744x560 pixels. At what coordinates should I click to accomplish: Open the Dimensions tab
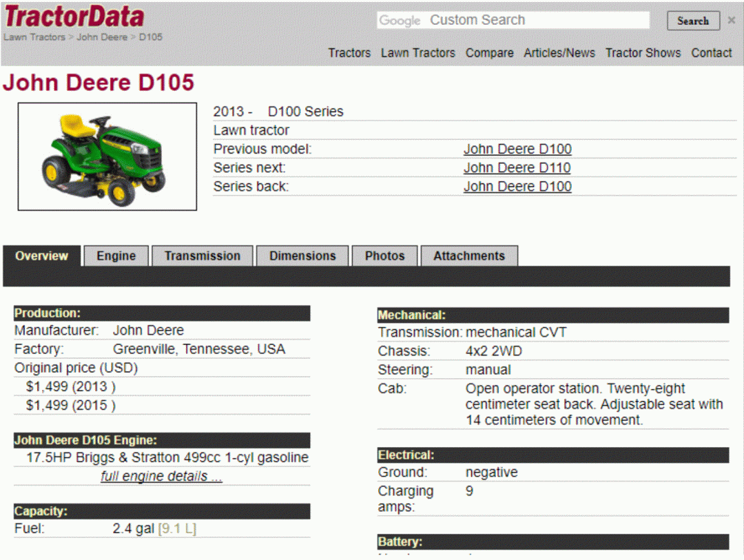[x=302, y=256]
